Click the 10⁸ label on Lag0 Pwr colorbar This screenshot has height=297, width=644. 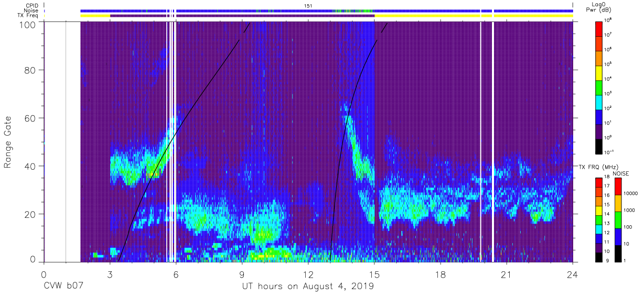point(608,20)
